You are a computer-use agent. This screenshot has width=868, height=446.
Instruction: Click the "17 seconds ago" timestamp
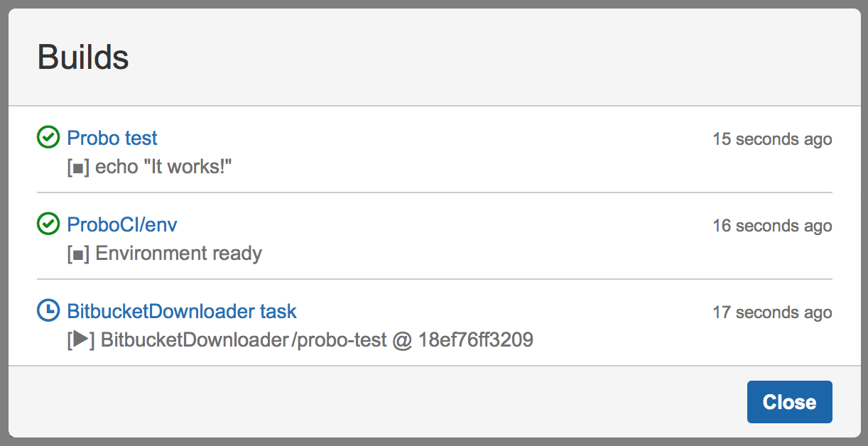tap(772, 312)
